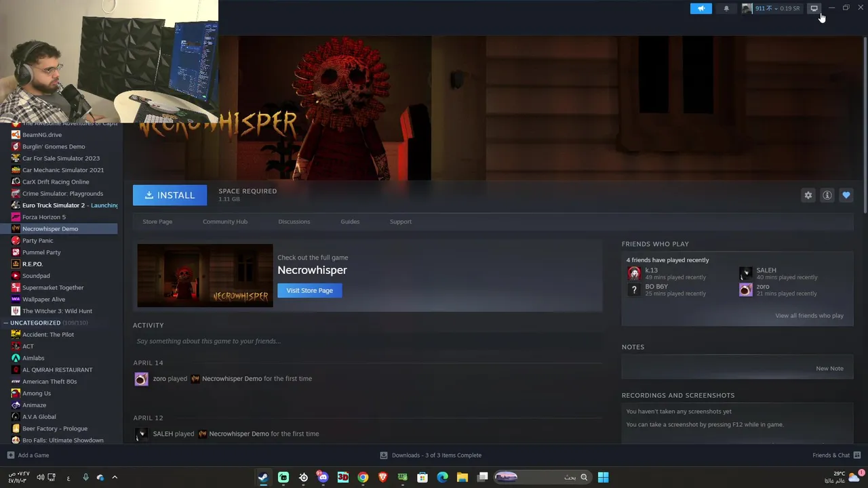
Task: Toggle favorite heart icon for Necrowhisper Demo
Action: [846, 195]
